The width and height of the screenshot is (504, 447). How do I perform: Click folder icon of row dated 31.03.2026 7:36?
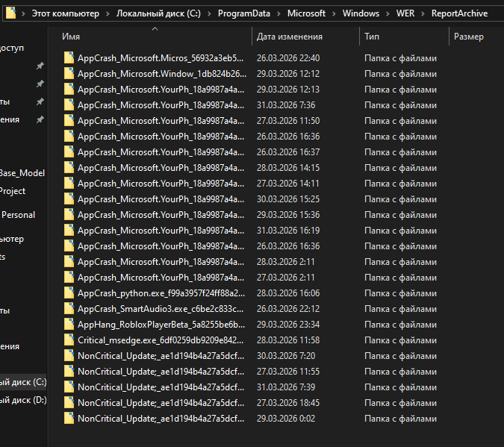(69, 105)
